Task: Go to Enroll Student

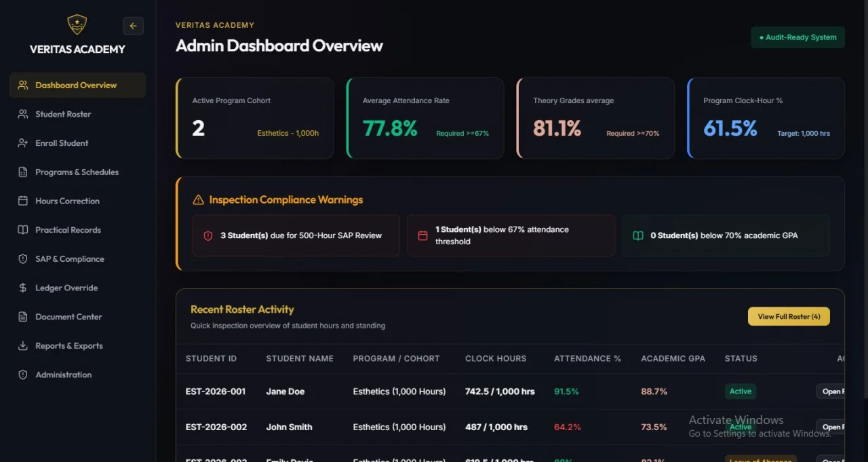Action: tap(77, 143)
